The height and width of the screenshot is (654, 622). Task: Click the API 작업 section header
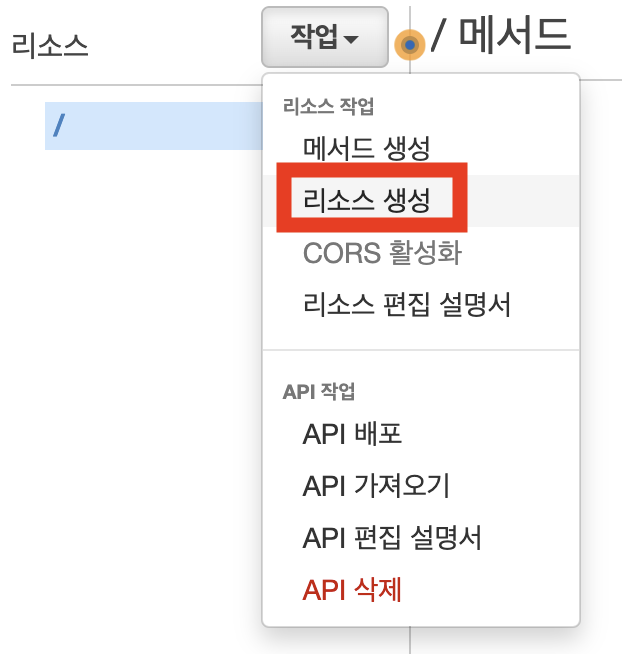point(319,392)
